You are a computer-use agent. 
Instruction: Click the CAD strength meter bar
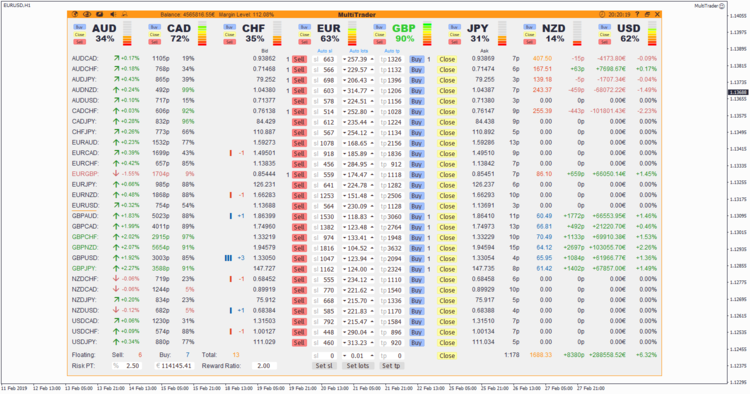pos(202,34)
